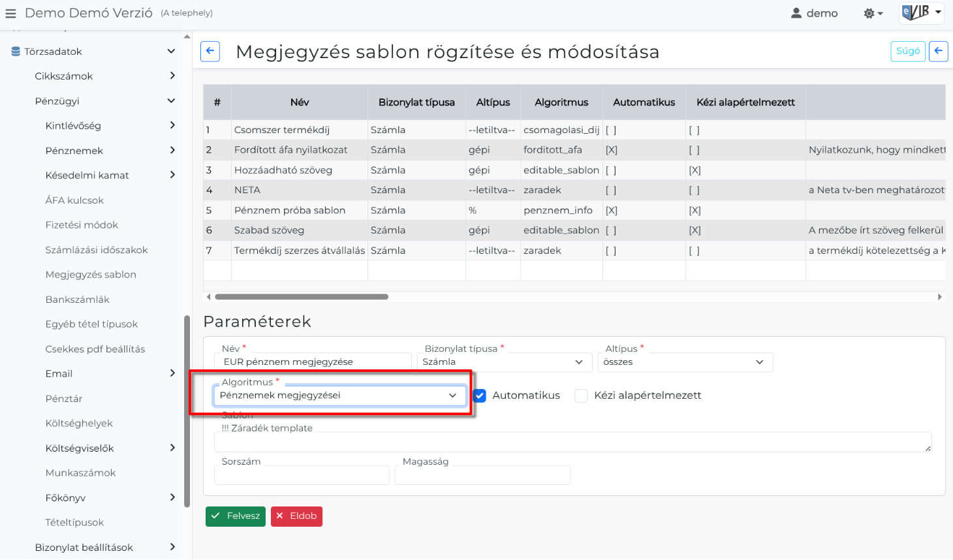Click the table horizontal scrollbar
This screenshot has width=953, height=560.
pyautogui.click(x=302, y=297)
